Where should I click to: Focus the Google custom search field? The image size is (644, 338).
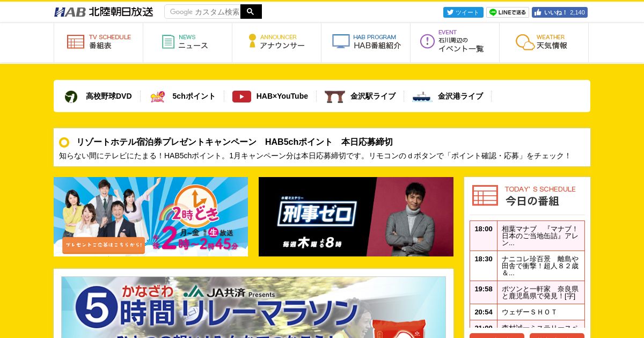coord(203,12)
